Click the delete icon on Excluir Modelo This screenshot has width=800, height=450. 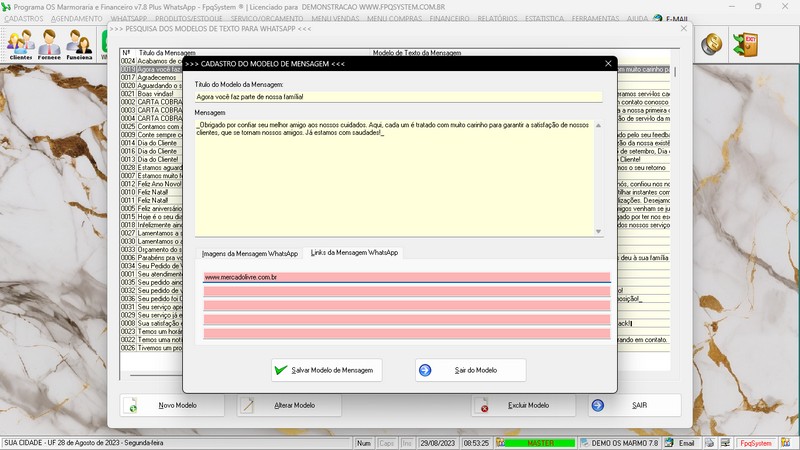click(482, 406)
